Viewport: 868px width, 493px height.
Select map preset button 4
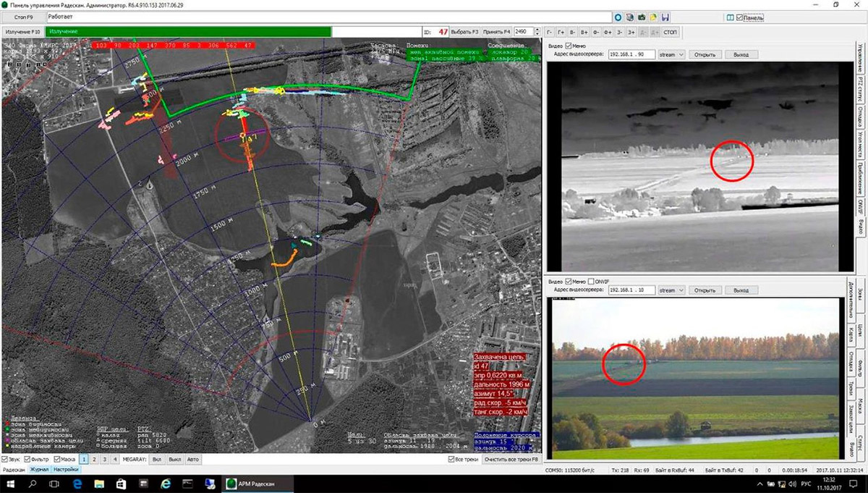coord(114,460)
